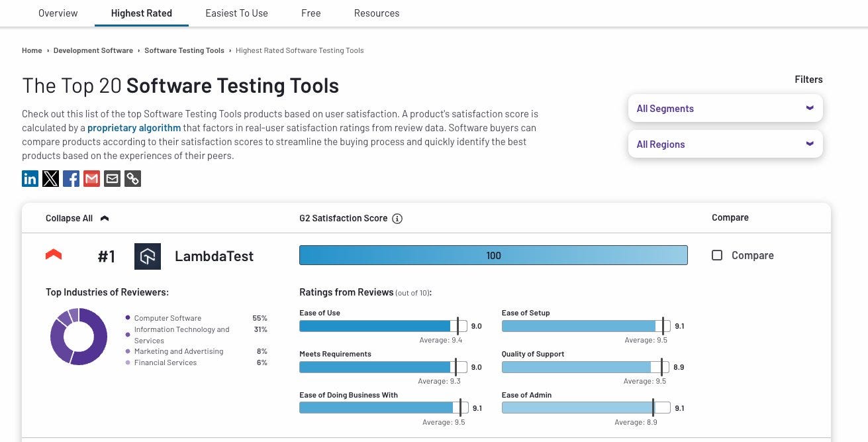Click the Ease of Admin rating bar
Screen dimensions: 868x442
click(x=586, y=408)
